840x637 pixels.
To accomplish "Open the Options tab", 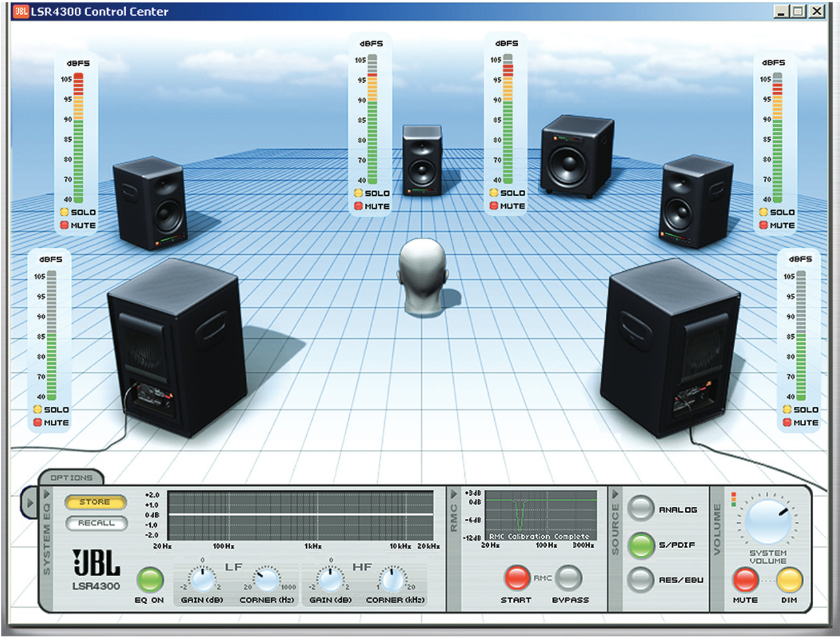I will tap(71, 478).
